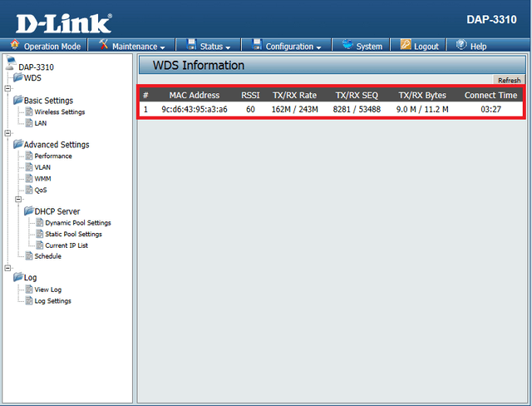This screenshot has height=406, width=532.
Task: Click the Help question mark icon
Action: pos(461,44)
